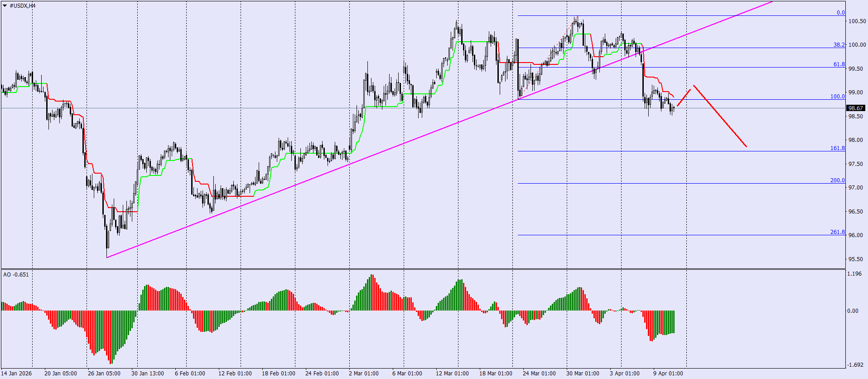Click the AO scale zero value 0.00
This screenshot has width=868, height=379.
click(853, 311)
